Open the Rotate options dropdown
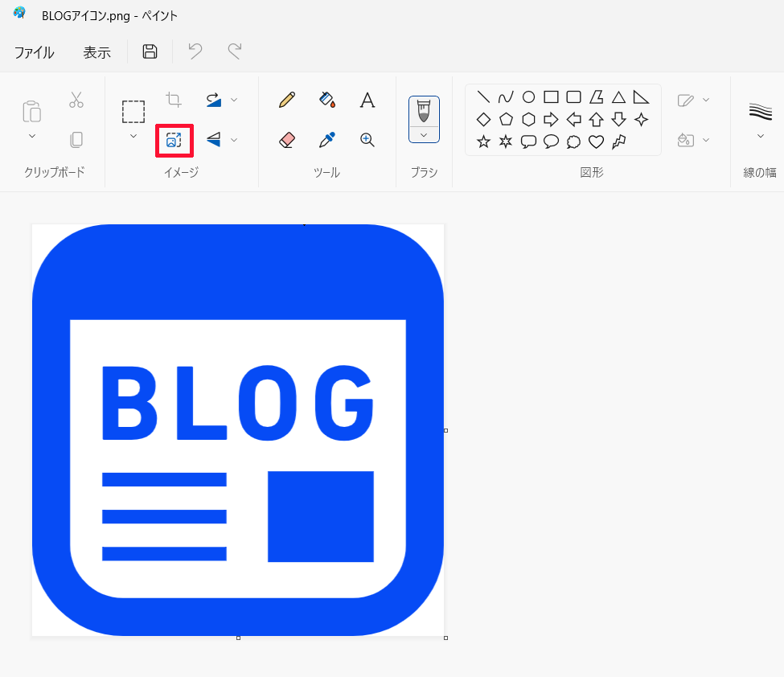This screenshot has width=784, height=677. point(234,100)
